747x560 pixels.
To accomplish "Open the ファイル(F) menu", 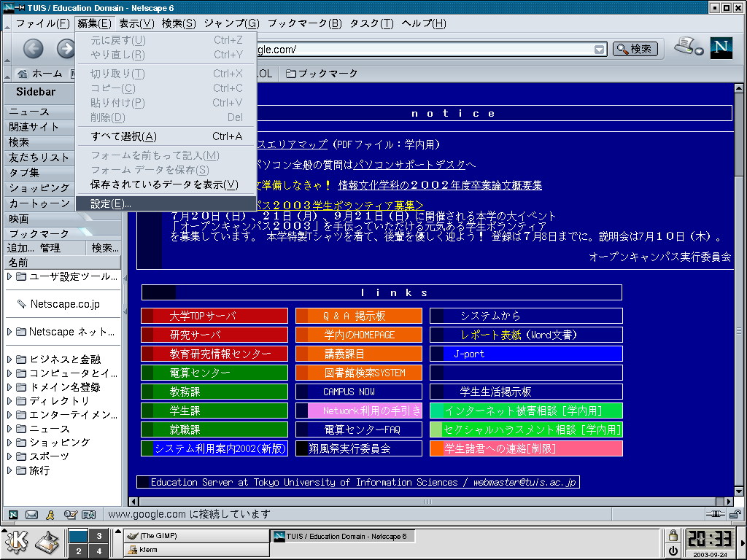I will pos(43,23).
